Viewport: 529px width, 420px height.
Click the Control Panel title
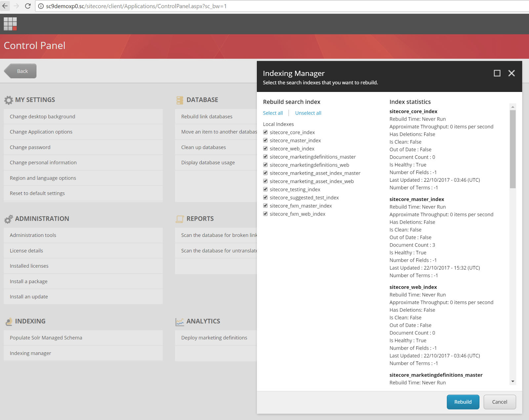click(34, 46)
